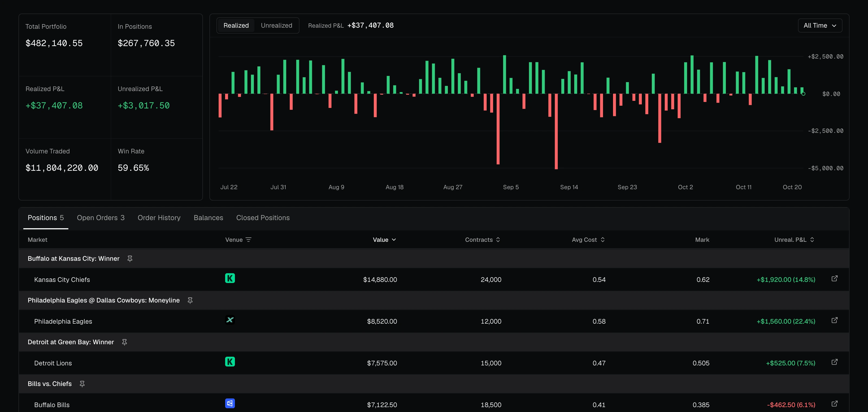Screen dimensions: 868x412
Task: Sort positions by Value column
Action: [384, 240]
